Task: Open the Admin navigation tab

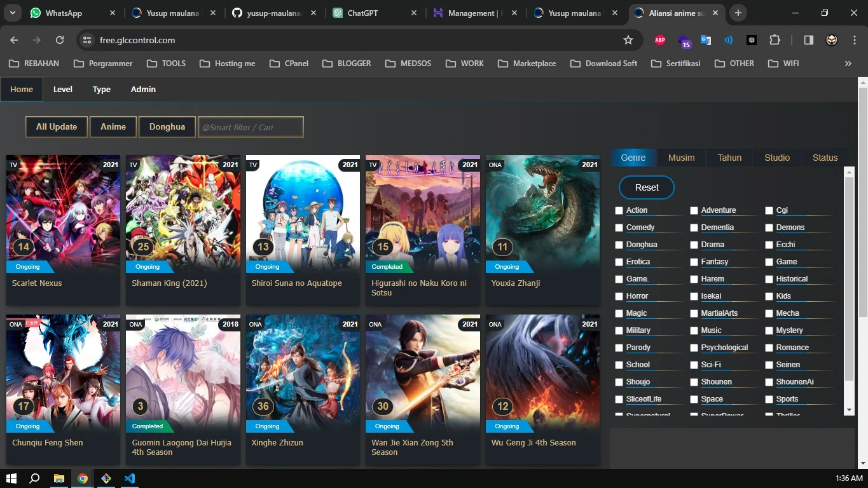Action: point(142,89)
